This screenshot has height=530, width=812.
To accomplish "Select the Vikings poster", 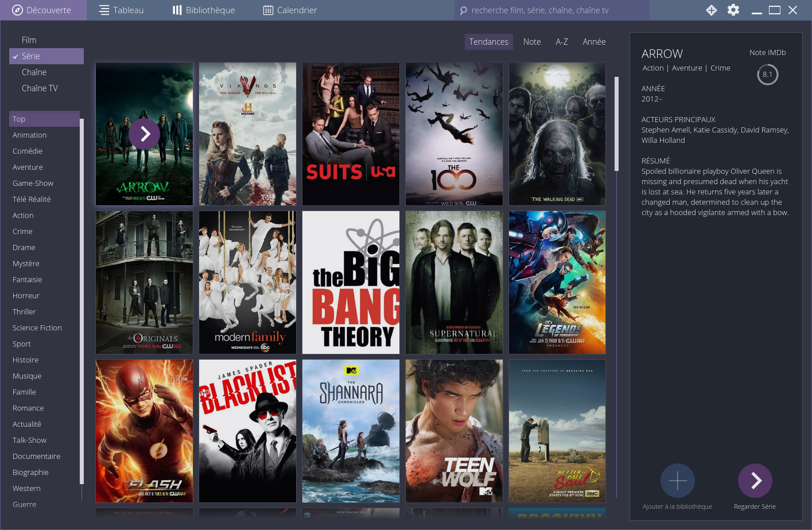I will click(247, 134).
